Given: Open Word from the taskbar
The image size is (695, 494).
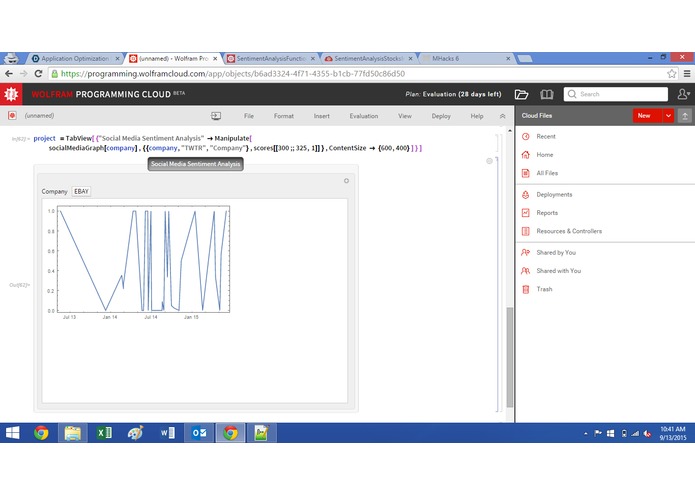Looking at the screenshot, I should click(x=167, y=433).
